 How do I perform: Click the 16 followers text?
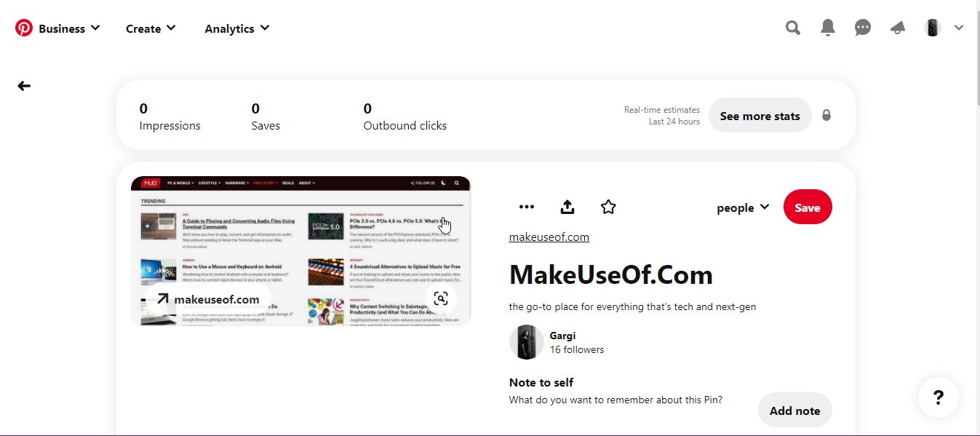click(x=577, y=349)
